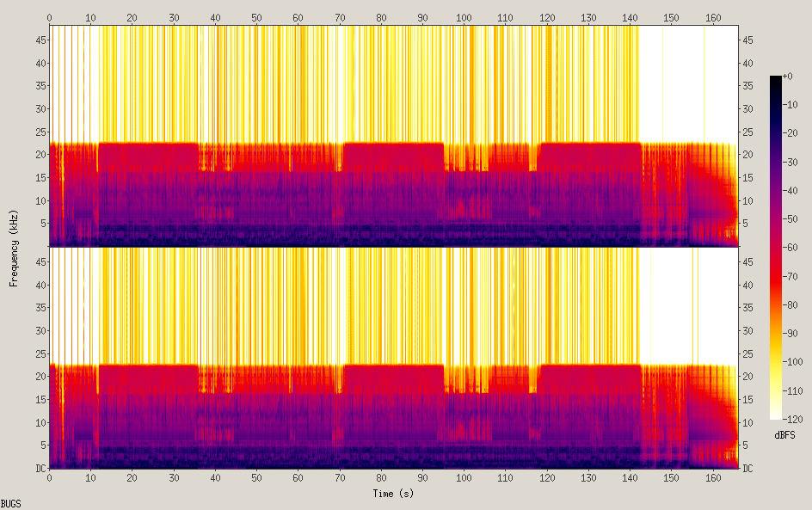Click the 0 second mark on bottom time axis

(x=50, y=477)
